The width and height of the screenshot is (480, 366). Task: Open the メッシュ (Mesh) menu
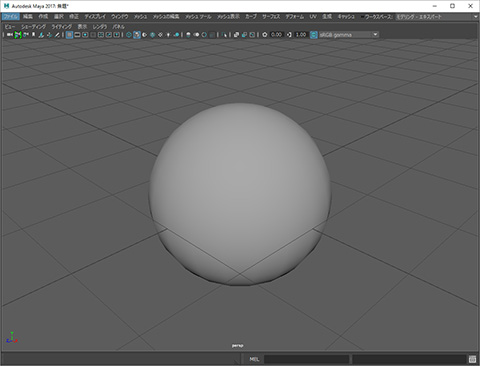pos(140,17)
